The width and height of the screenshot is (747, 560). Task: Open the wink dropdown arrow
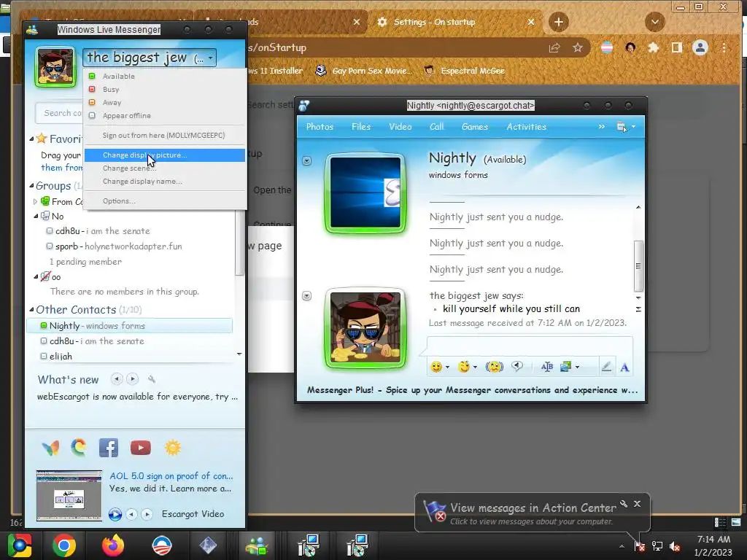[475, 367]
